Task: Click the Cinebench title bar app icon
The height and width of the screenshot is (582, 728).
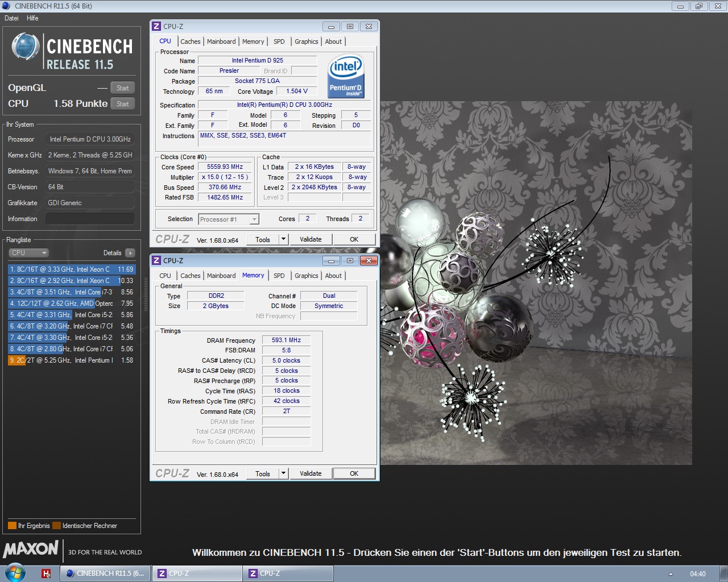Action: [6, 6]
